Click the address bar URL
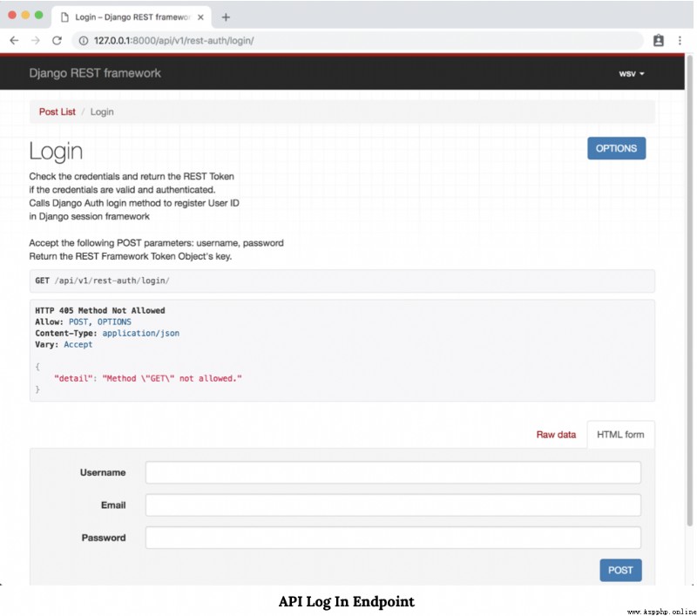The width and height of the screenshot is (697, 616). (173, 41)
